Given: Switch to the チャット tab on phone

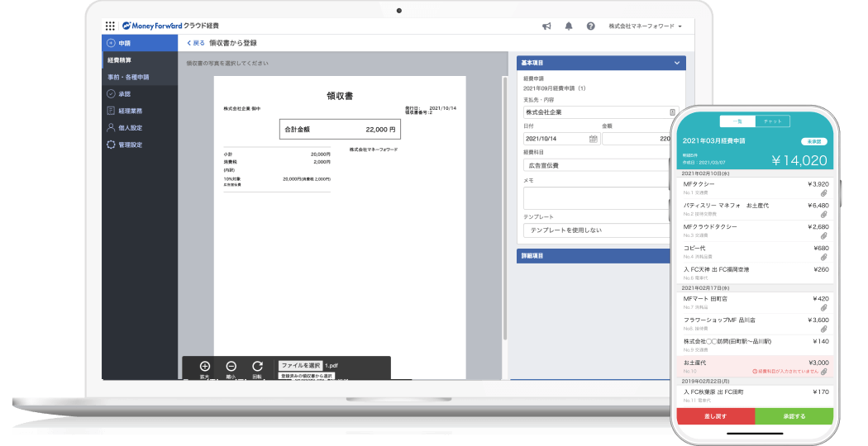Looking at the screenshot, I should click(x=772, y=121).
